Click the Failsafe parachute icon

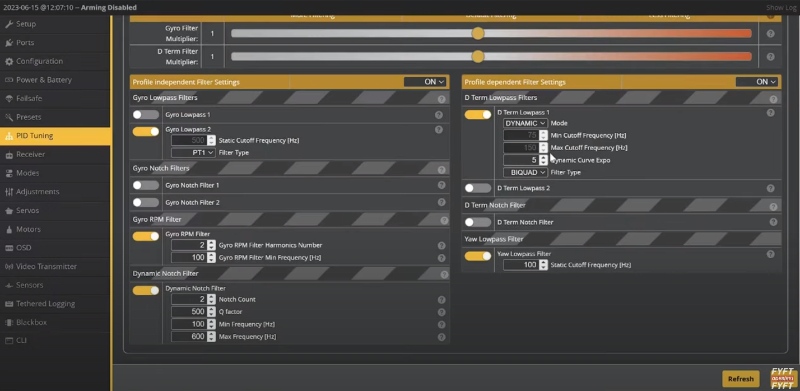point(9,99)
